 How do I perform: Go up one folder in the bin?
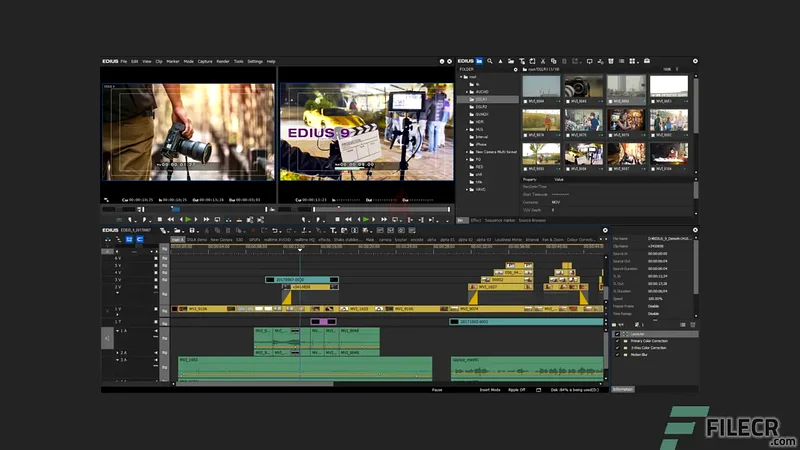tap(501, 61)
